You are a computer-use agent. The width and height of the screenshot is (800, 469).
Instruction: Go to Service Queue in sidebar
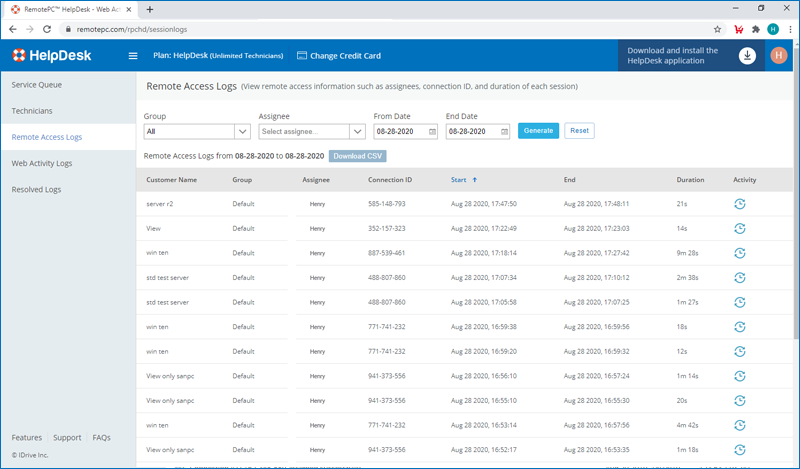pyautogui.click(x=38, y=85)
